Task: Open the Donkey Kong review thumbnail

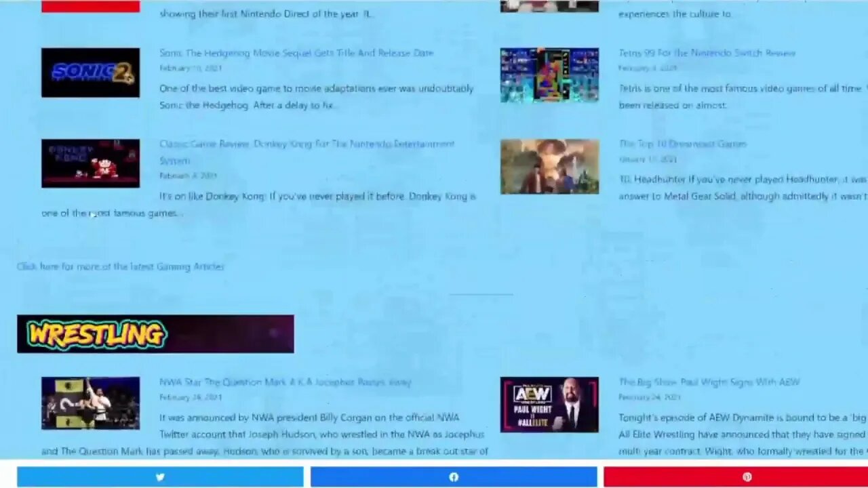Action: (x=90, y=163)
